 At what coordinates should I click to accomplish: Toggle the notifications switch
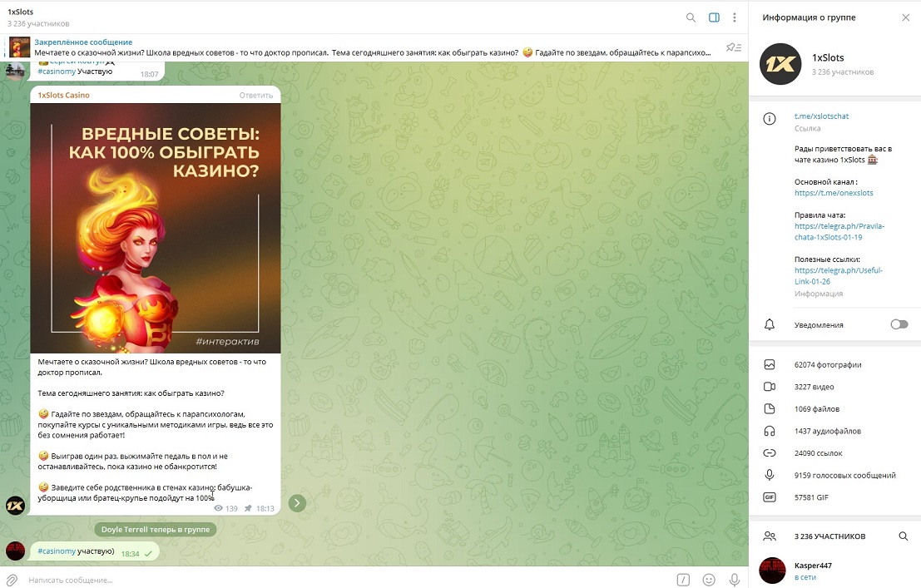click(899, 324)
